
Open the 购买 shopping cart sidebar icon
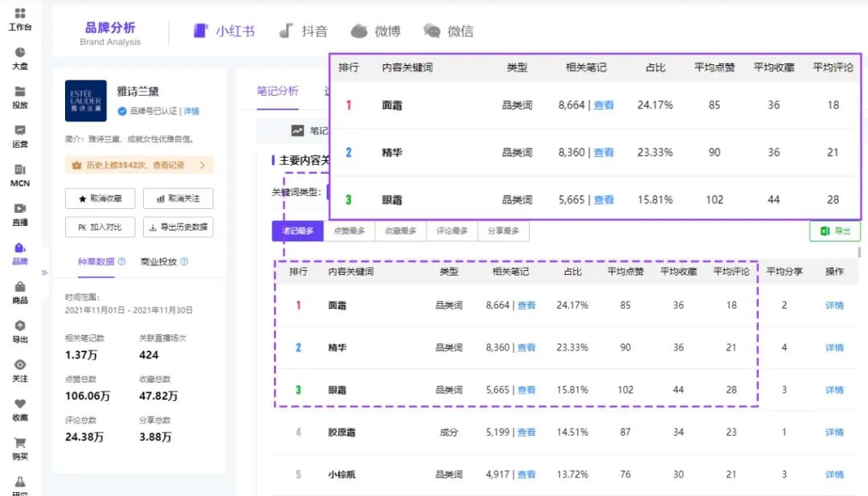20,449
